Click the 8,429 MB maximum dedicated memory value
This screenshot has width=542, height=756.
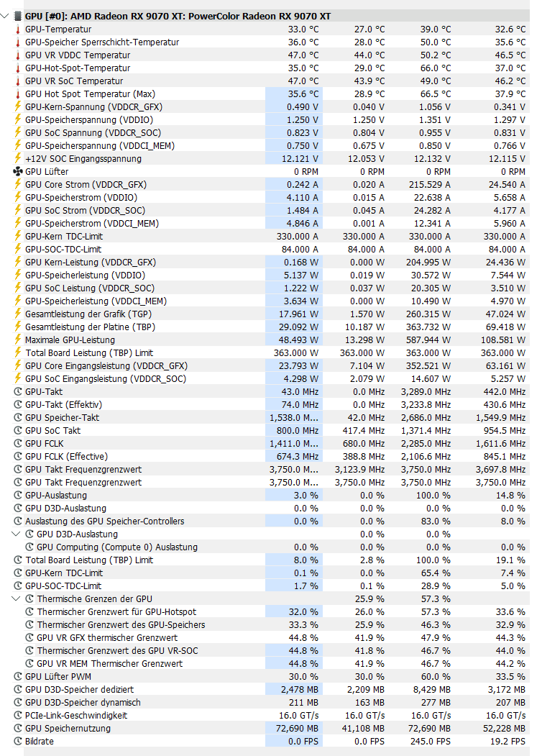tap(431, 690)
